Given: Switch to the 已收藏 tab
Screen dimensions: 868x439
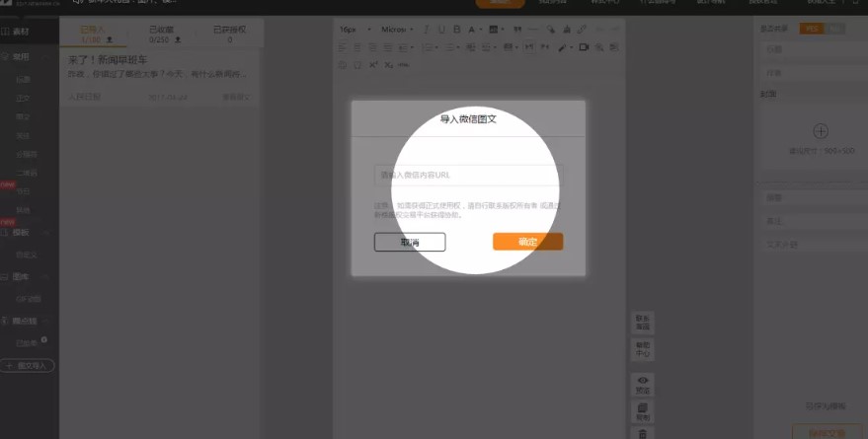Looking at the screenshot, I should pyautogui.click(x=160, y=36).
